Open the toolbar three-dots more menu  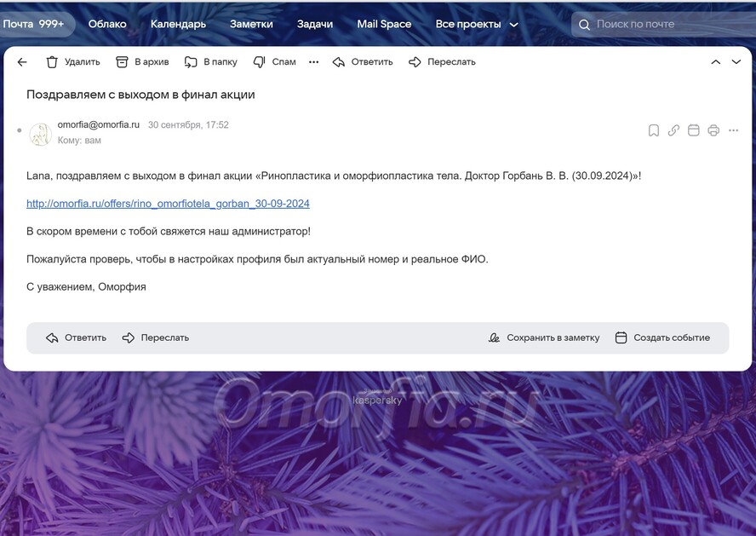[314, 61]
